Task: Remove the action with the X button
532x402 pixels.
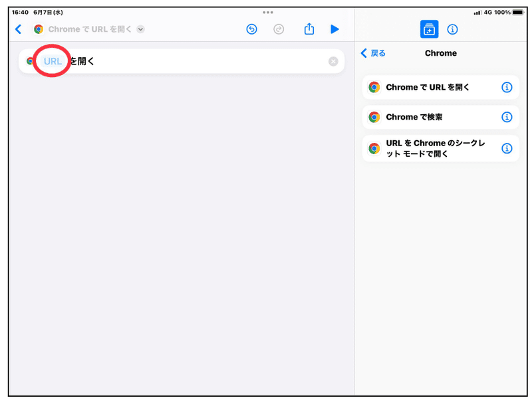Action: click(x=333, y=61)
